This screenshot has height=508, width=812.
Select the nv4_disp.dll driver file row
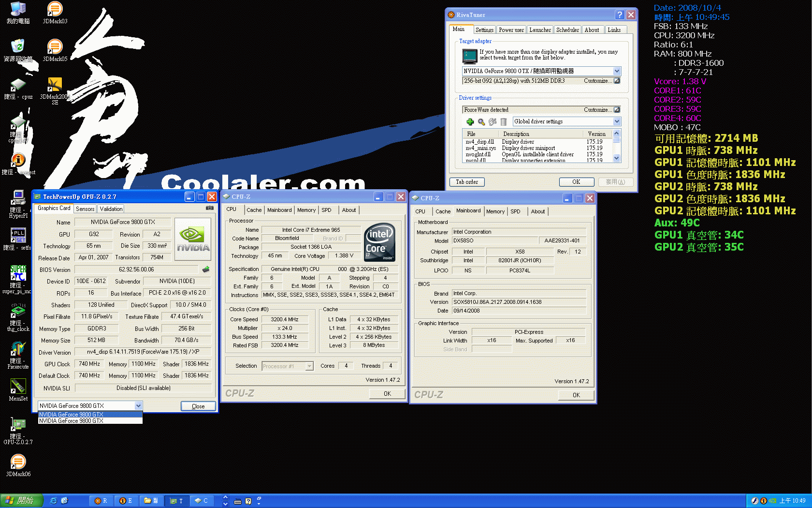coord(537,142)
